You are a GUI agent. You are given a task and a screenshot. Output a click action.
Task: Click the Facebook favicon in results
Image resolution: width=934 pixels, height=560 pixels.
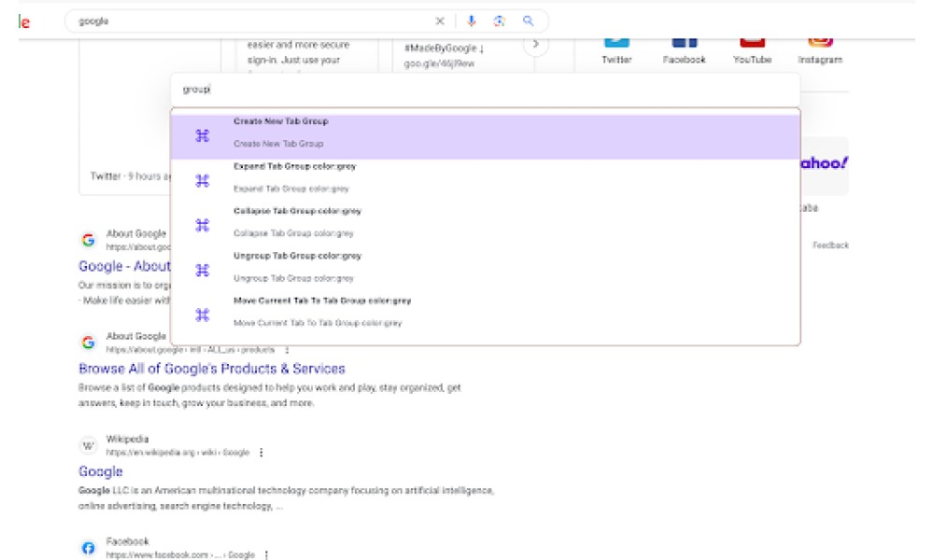coord(88,548)
